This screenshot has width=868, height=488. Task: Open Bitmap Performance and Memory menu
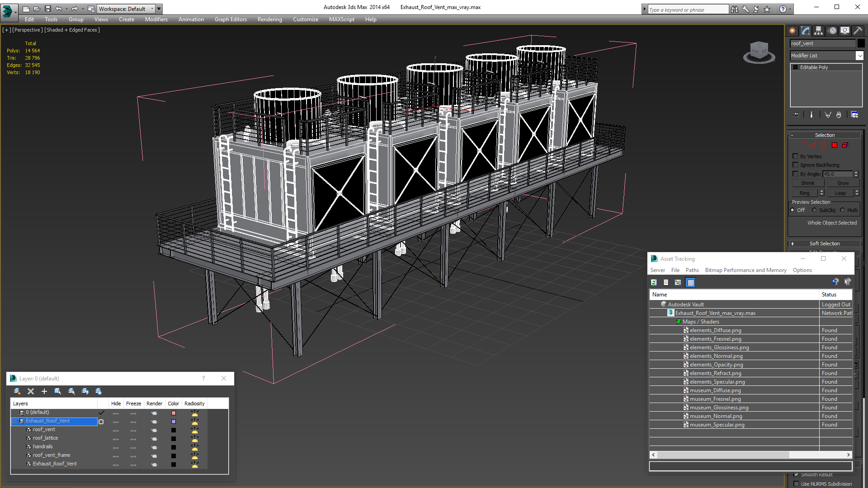pos(745,270)
